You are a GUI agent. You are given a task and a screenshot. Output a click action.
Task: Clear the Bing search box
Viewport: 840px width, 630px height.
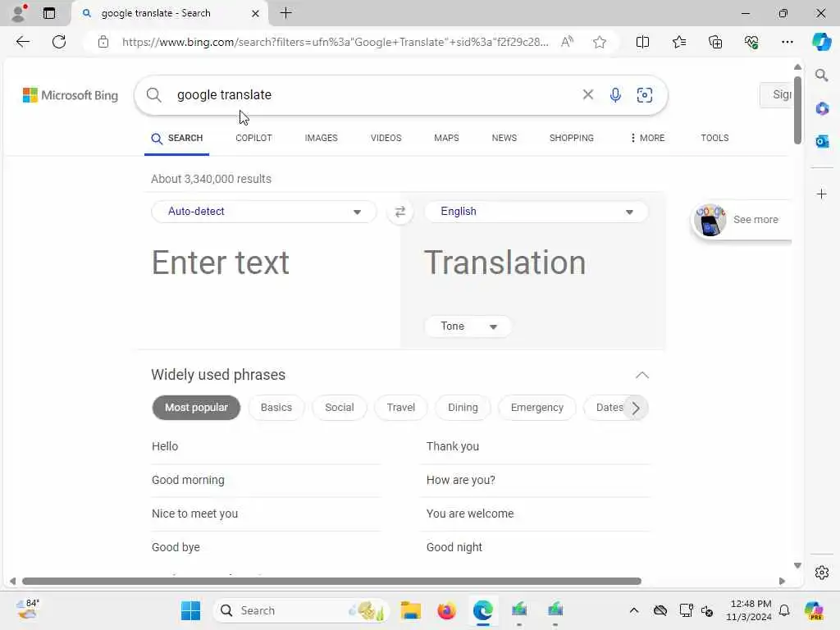pos(587,95)
